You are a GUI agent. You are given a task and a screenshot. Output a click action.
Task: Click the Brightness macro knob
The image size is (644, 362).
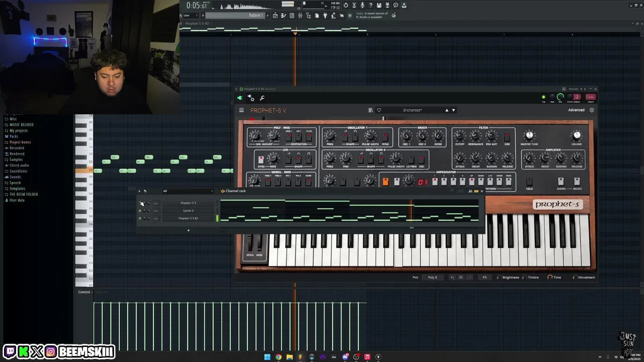[x=499, y=278]
